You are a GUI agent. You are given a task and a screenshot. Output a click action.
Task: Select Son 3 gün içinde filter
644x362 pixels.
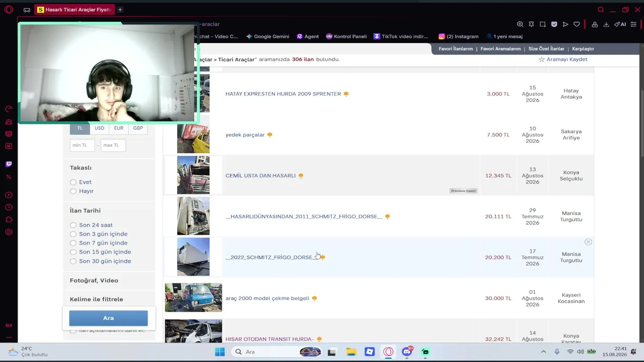73,234
